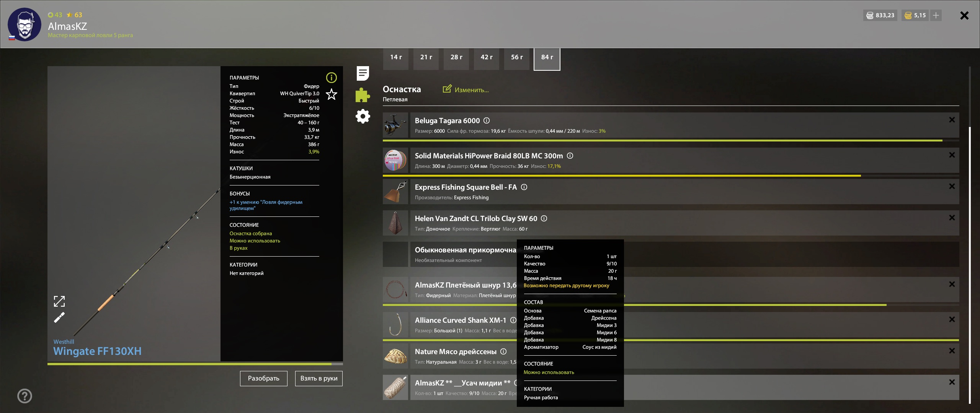Show info for Express Fishing Square Bell
The width and height of the screenshot is (980, 413).
524,187
